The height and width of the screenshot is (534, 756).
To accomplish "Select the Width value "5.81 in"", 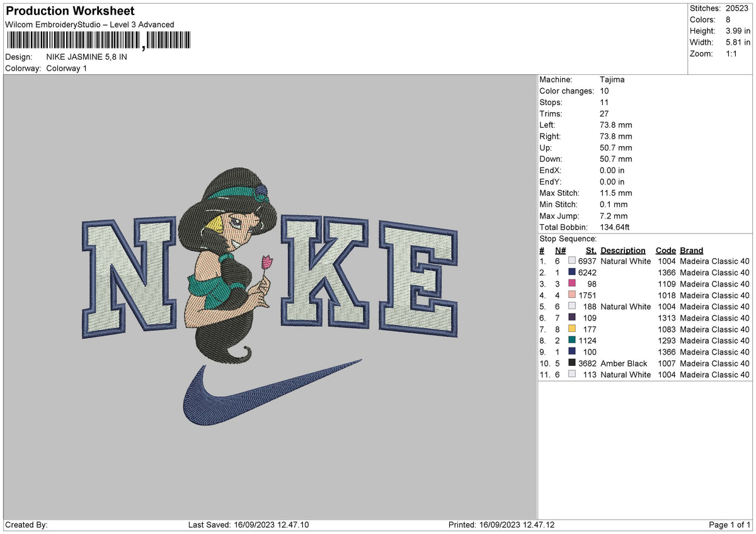I will click(x=738, y=42).
